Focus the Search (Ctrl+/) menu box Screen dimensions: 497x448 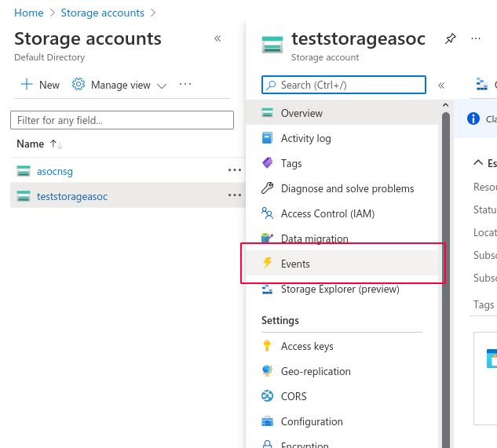coord(344,85)
